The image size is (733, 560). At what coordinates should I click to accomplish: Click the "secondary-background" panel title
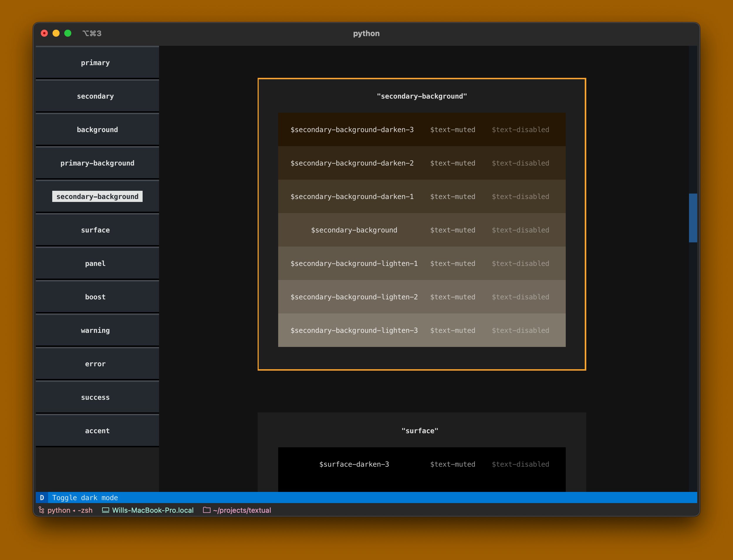422,96
